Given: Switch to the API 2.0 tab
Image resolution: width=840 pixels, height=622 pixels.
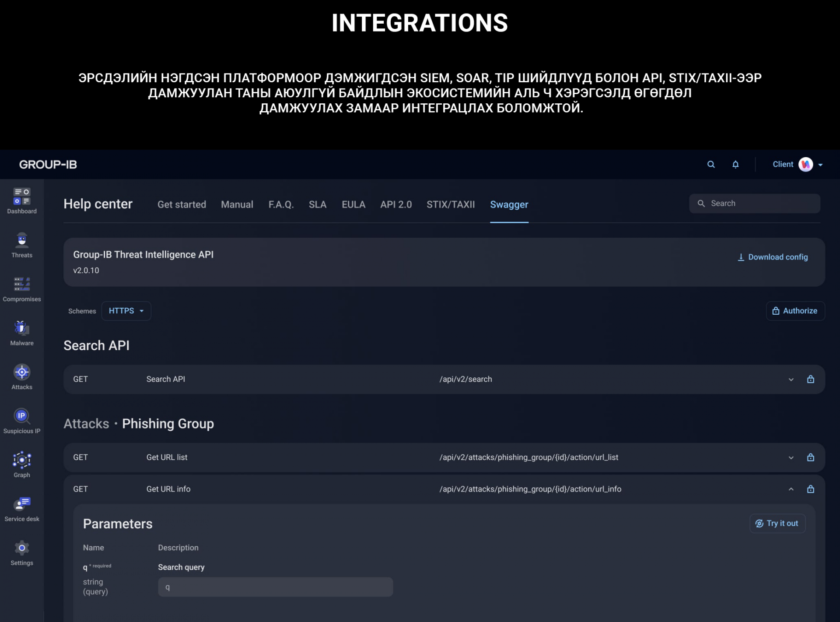Looking at the screenshot, I should 395,204.
